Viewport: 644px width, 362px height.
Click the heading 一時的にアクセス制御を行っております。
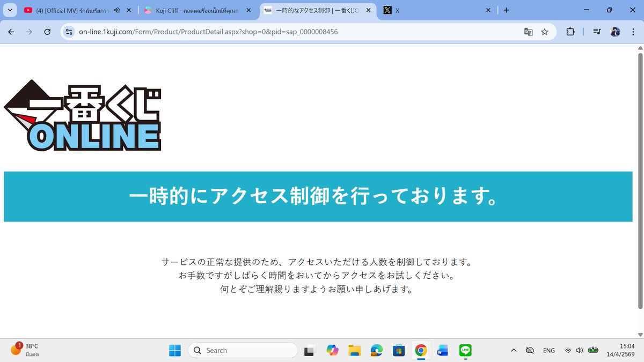coord(314,197)
